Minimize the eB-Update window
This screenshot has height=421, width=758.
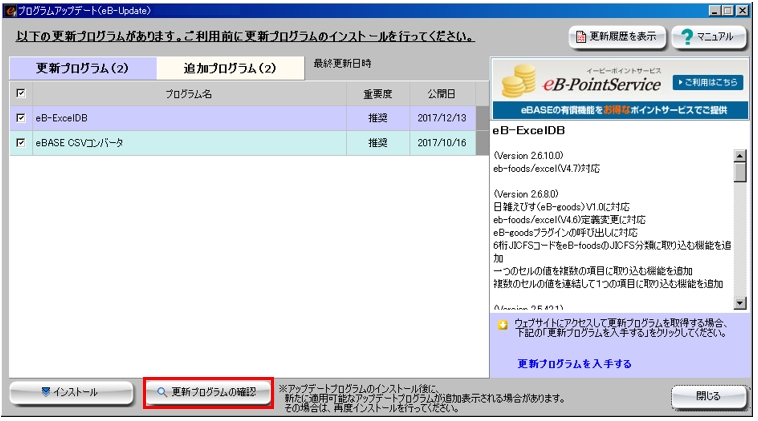pyautogui.click(x=715, y=10)
